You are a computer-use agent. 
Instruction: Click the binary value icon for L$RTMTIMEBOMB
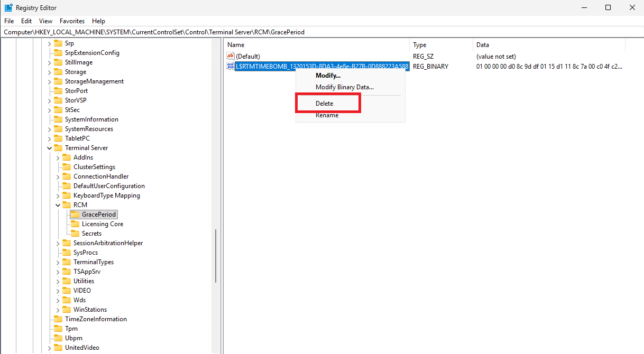[x=230, y=66]
